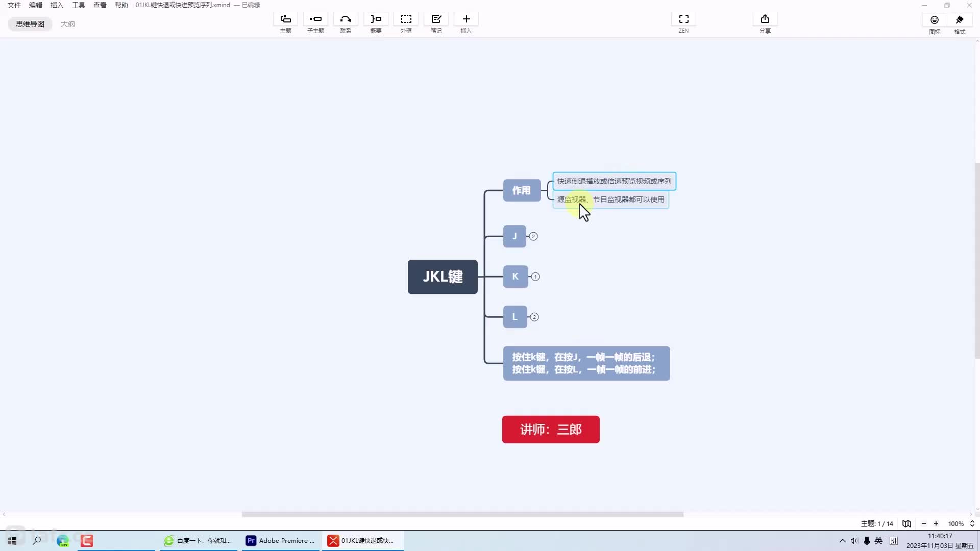This screenshot has width=980, height=551.
Task: Expand the J topic's collapsed children
Action: tap(533, 236)
